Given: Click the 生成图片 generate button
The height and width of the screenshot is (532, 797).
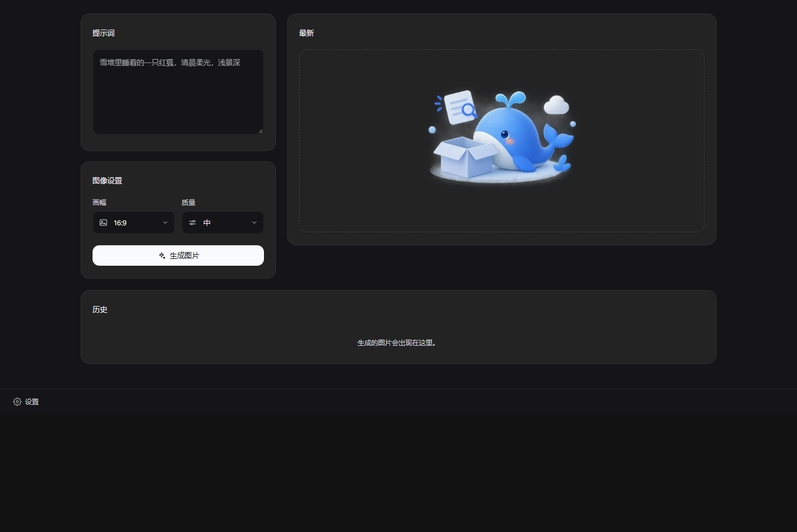Looking at the screenshot, I should pyautogui.click(x=178, y=255).
